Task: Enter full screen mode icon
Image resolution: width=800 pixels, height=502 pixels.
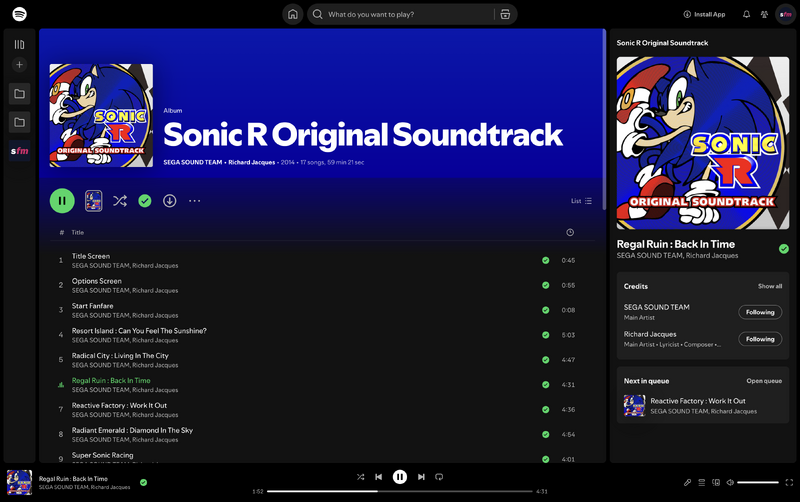Action: (789, 483)
